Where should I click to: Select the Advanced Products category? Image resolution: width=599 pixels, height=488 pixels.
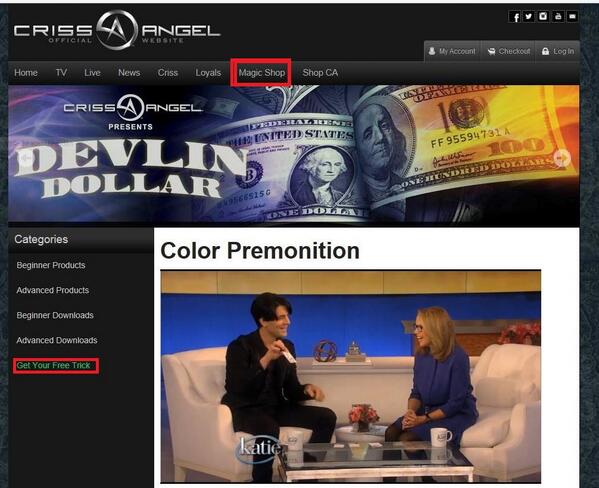point(53,290)
